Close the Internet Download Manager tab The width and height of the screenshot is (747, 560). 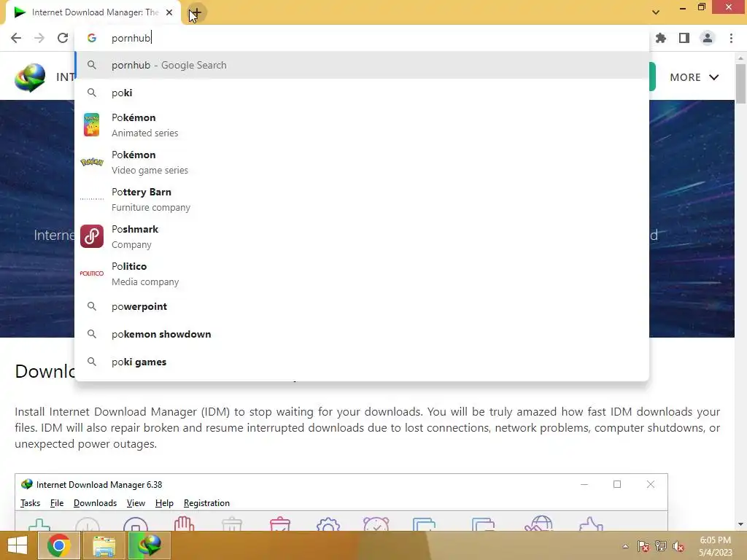[x=169, y=12]
